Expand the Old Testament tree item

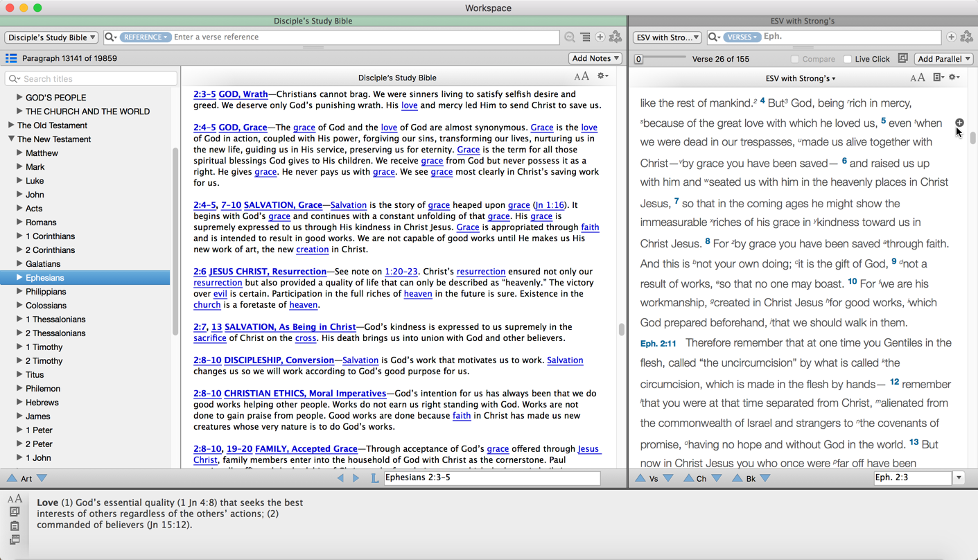(11, 125)
